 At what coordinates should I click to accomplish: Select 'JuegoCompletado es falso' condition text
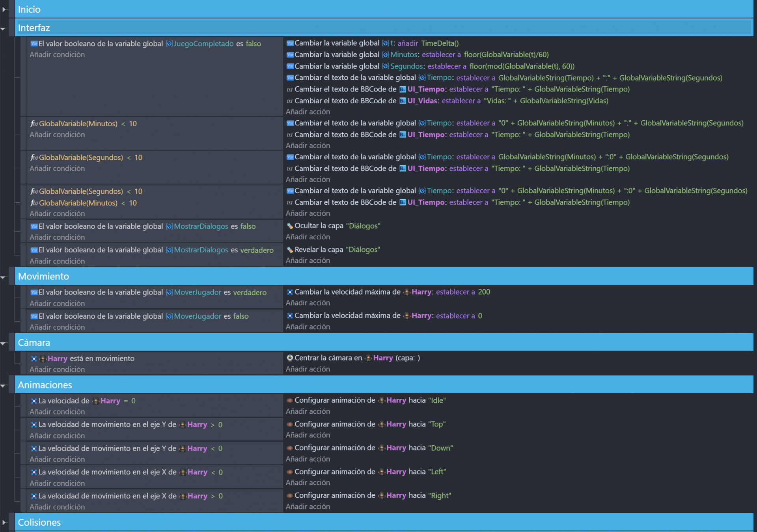point(146,44)
